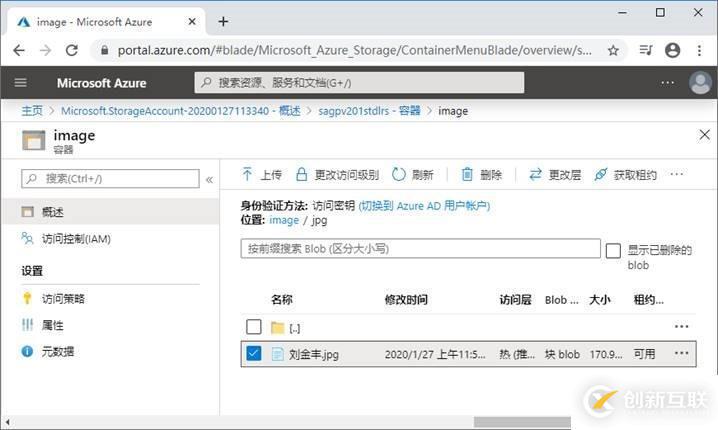Screen dimensions: 718x430
Task: Click the 删除 trash button
Action: point(482,174)
